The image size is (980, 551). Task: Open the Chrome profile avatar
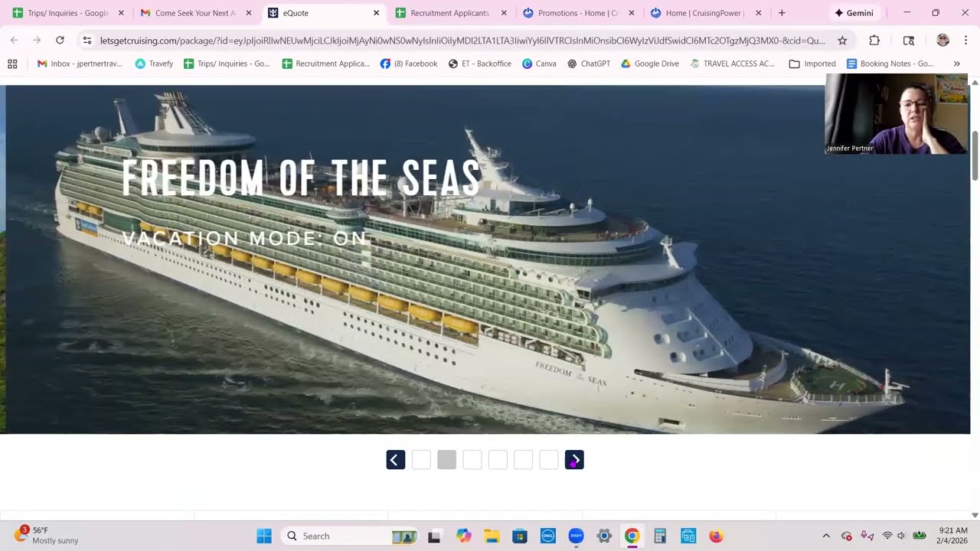pos(943,41)
